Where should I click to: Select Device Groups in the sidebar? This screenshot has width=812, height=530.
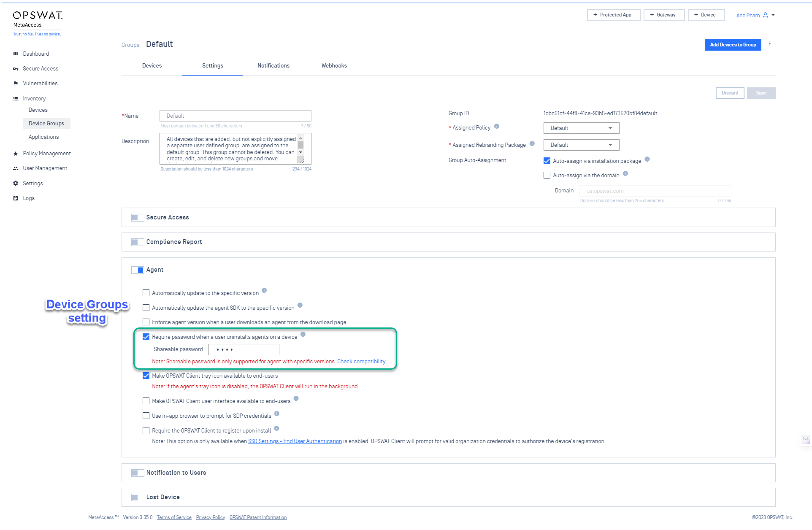46,124
